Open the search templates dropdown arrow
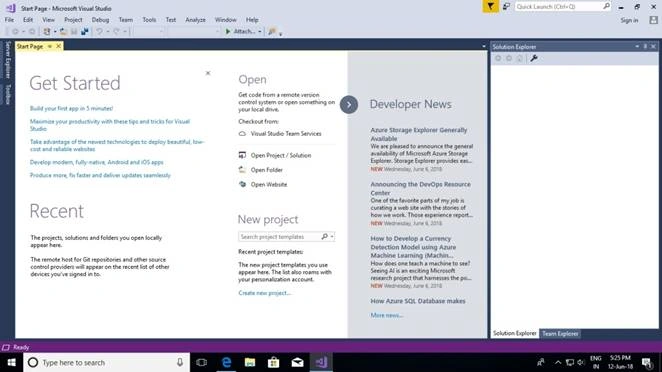This screenshot has height=372, width=662. (x=332, y=236)
